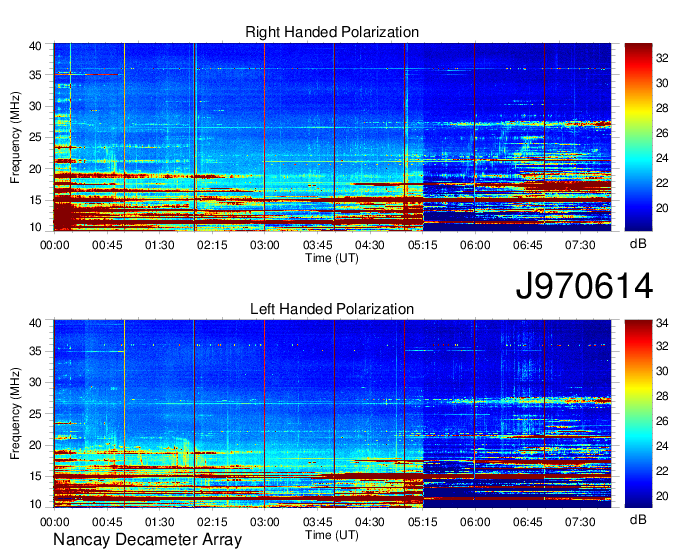Click the 10 MHz tick on Right Handed plot

click(35, 227)
